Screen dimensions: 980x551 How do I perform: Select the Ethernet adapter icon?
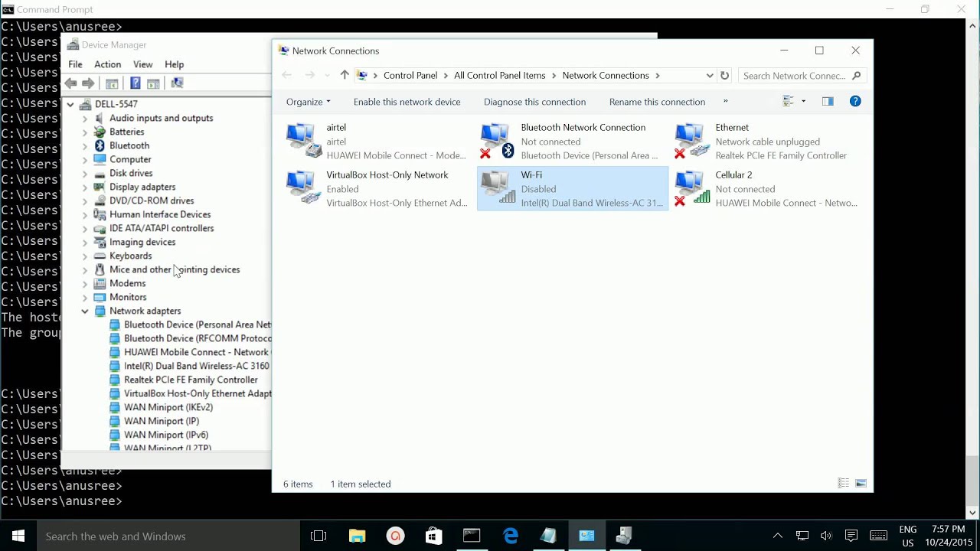[x=692, y=141]
